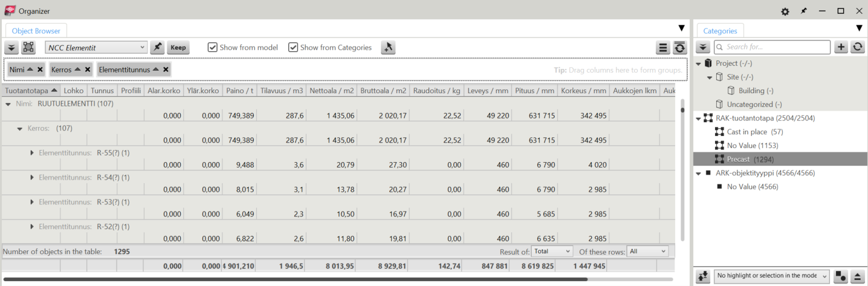
Task: Select the No Value (4566) category
Action: (x=753, y=187)
